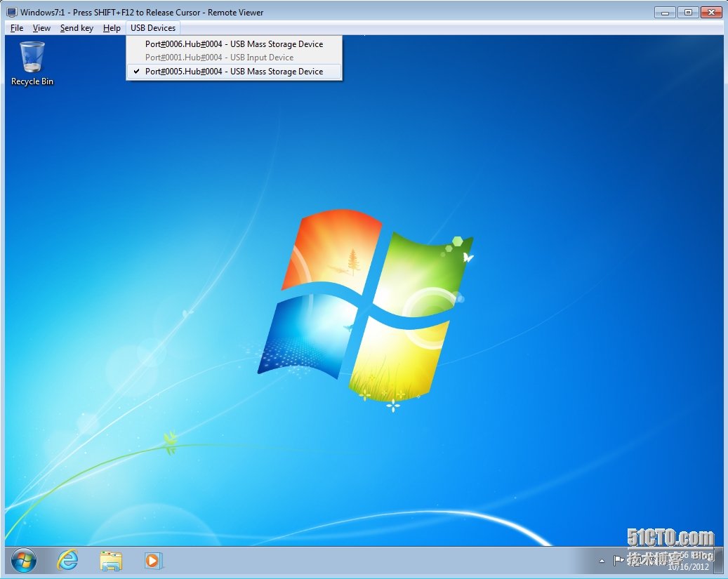Open the Help menu
Image resolution: width=728 pixels, height=579 pixels.
tap(112, 28)
